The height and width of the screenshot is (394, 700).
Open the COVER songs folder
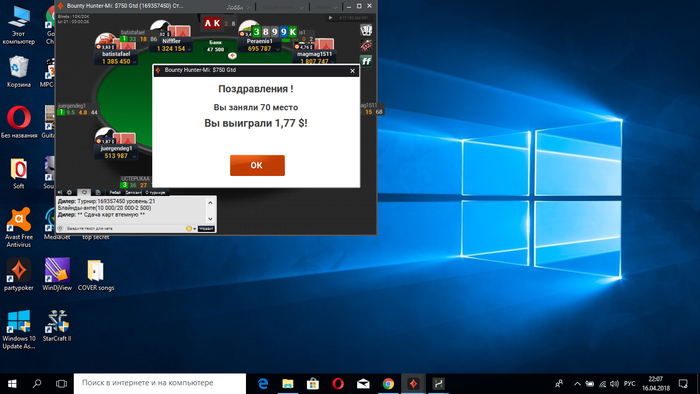(96, 275)
